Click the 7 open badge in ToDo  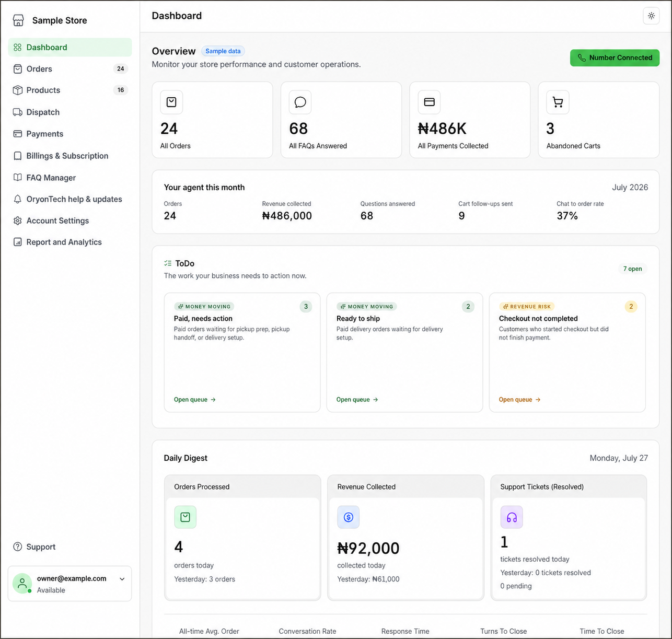632,269
